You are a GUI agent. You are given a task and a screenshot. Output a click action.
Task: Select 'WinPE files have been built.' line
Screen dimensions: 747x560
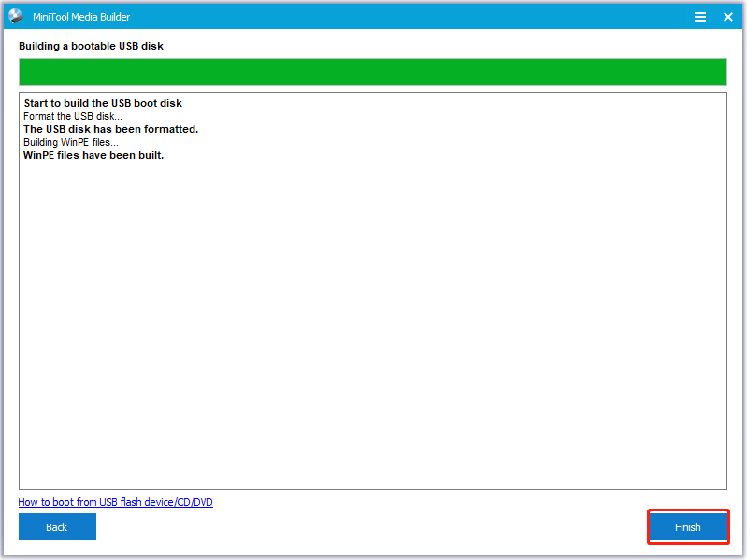tap(93, 155)
